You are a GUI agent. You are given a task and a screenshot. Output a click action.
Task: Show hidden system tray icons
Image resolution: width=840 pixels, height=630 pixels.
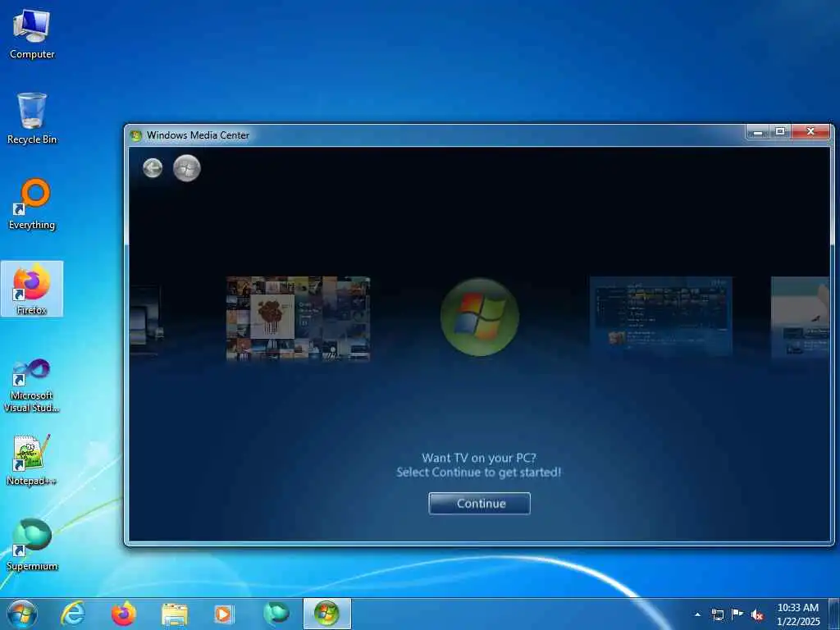coord(697,615)
